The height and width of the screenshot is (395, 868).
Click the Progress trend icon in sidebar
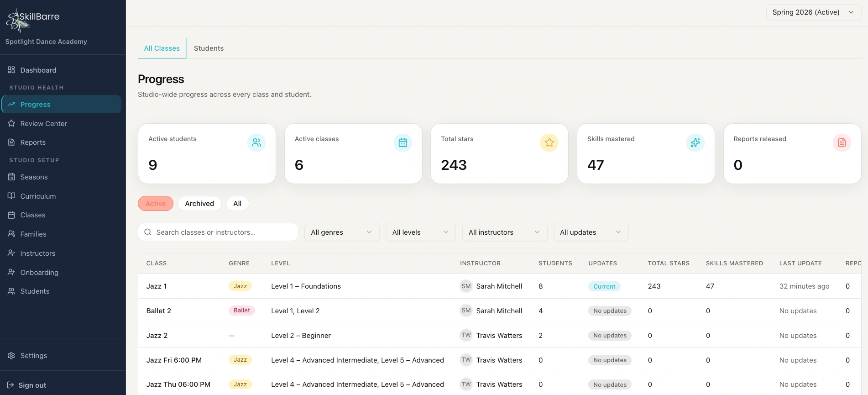[11, 104]
